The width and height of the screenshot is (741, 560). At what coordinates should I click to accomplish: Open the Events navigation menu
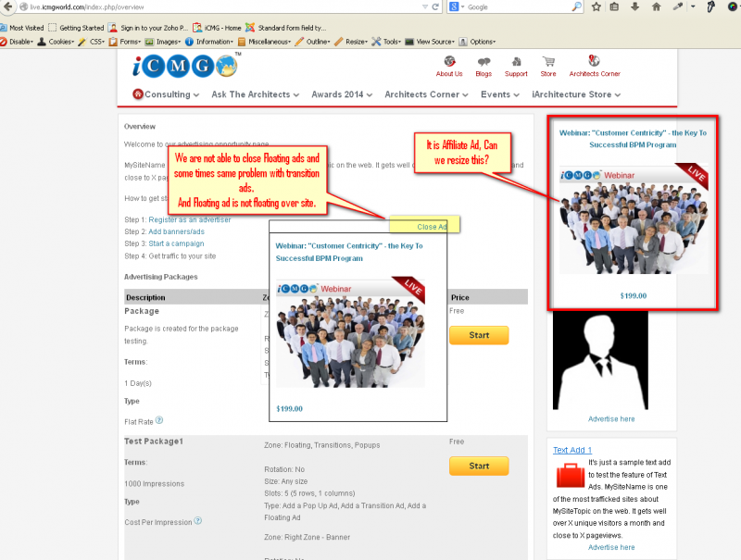(x=500, y=94)
